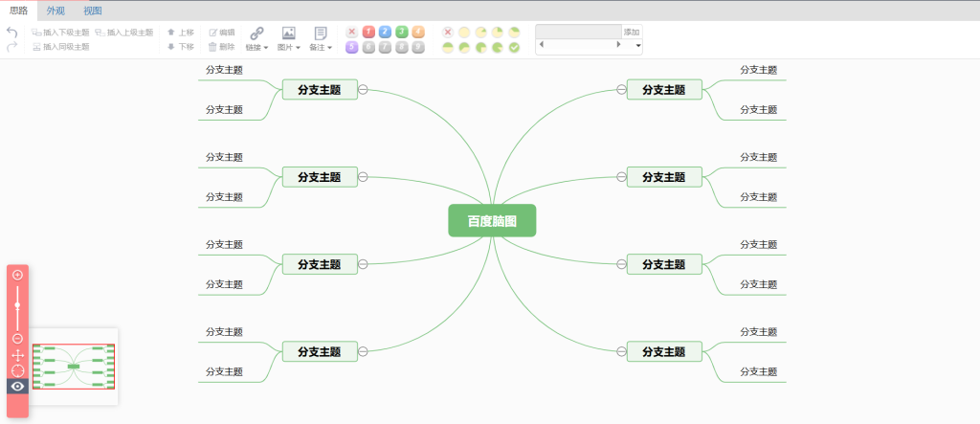Click the navigator minimap thumbnail

74,367
